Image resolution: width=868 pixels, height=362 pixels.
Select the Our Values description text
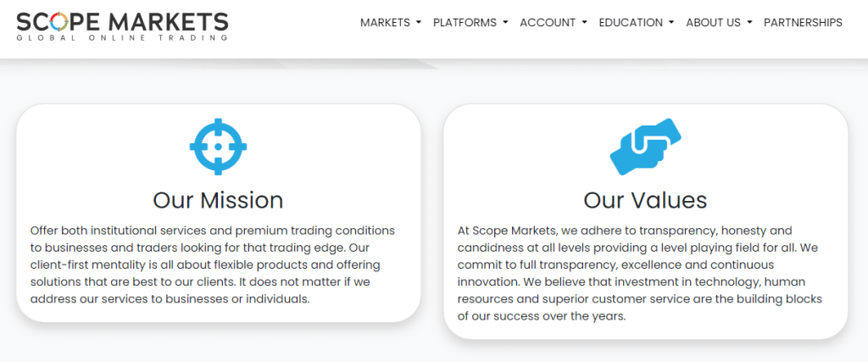click(641, 274)
